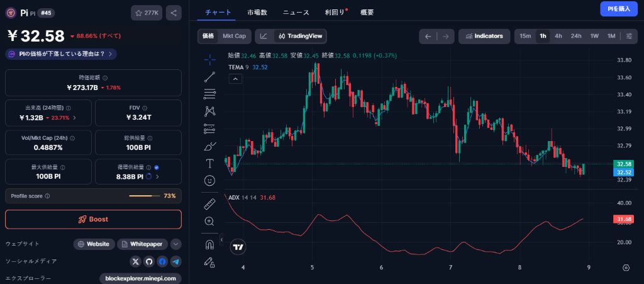This screenshot has width=644, height=284.
Task: Toggle lock all drawings pencil icon
Action: click(x=210, y=262)
